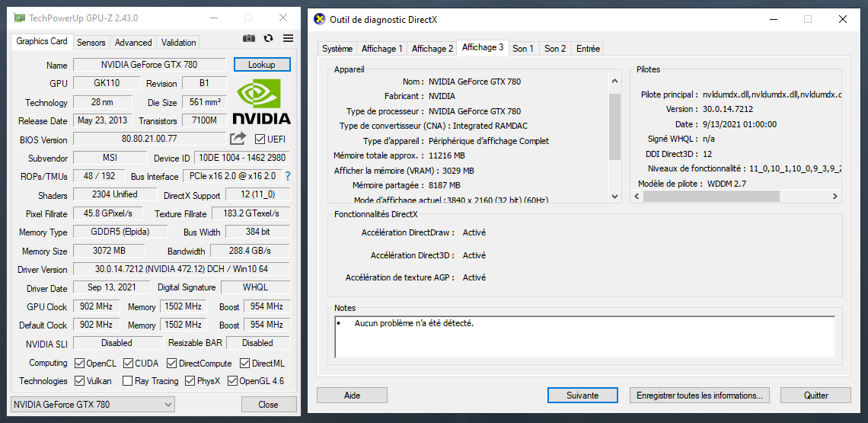Click the Bandwidth value 288.4 GB/s
The width and height of the screenshot is (868, 423).
(251, 251)
